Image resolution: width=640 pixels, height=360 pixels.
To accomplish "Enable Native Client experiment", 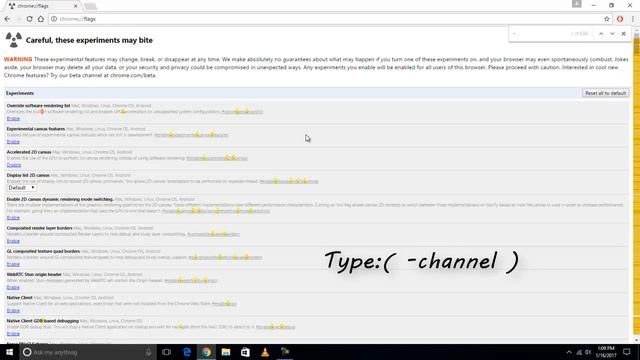I will 13,311.
